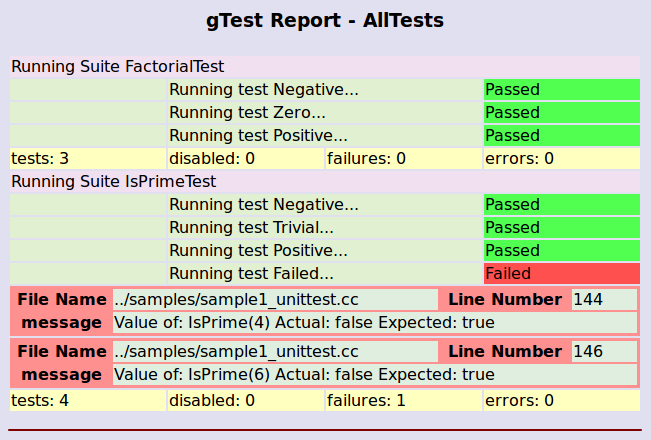This screenshot has width=651, height=440.
Task: Click the file path beside line number 144
Action: 236,299
